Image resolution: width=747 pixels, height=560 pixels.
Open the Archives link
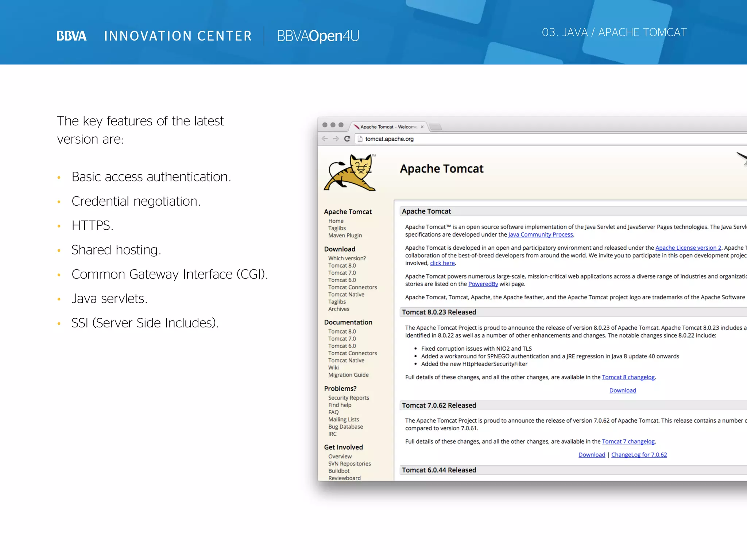[x=339, y=309]
